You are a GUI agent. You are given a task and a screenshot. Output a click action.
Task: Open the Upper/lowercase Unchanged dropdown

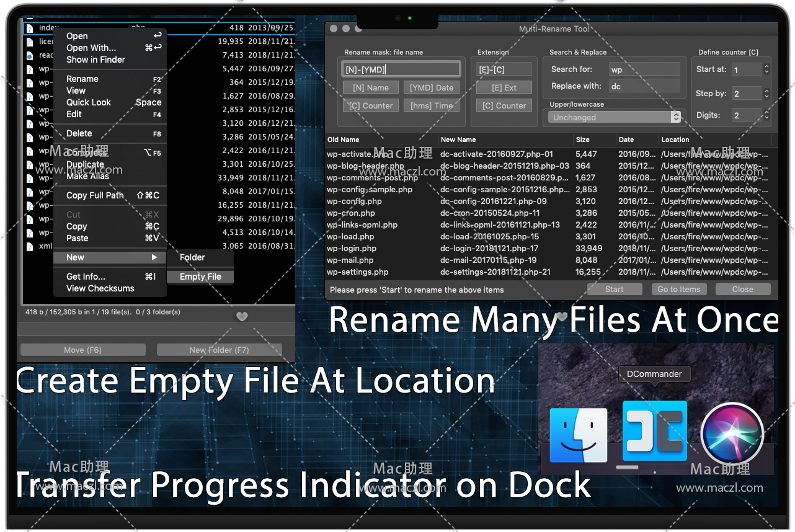coord(615,117)
